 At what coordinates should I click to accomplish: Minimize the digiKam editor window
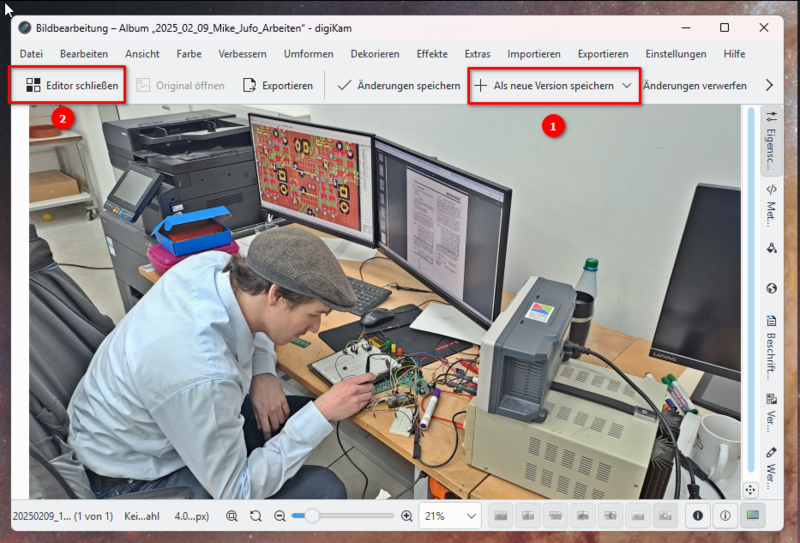(x=686, y=28)
